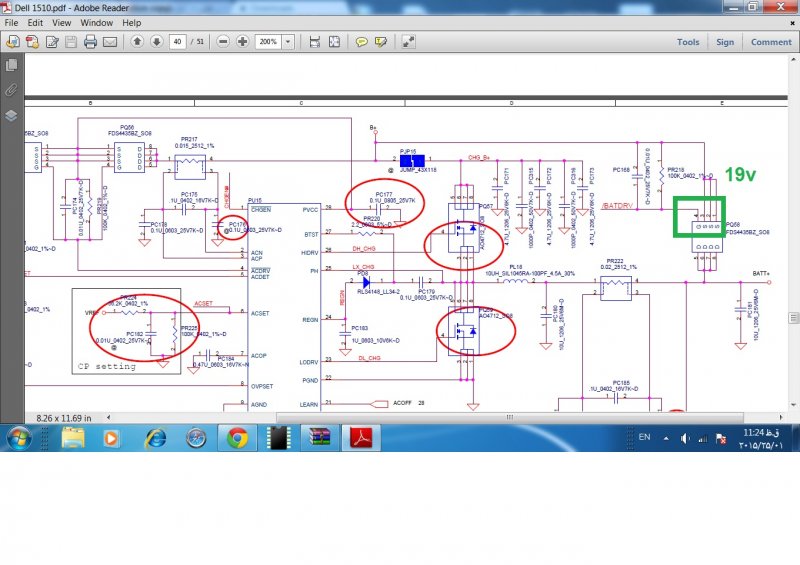800x565 pixels.
Task: Click the vertical scrollbar up arrow
Action: pyautogui.click(x=794, y=58)
